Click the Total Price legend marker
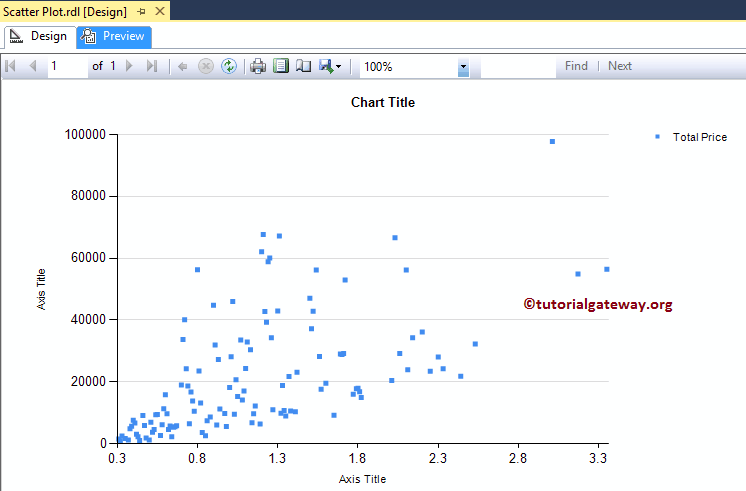This screenshot has height=491, width=746. click(658, 137)
